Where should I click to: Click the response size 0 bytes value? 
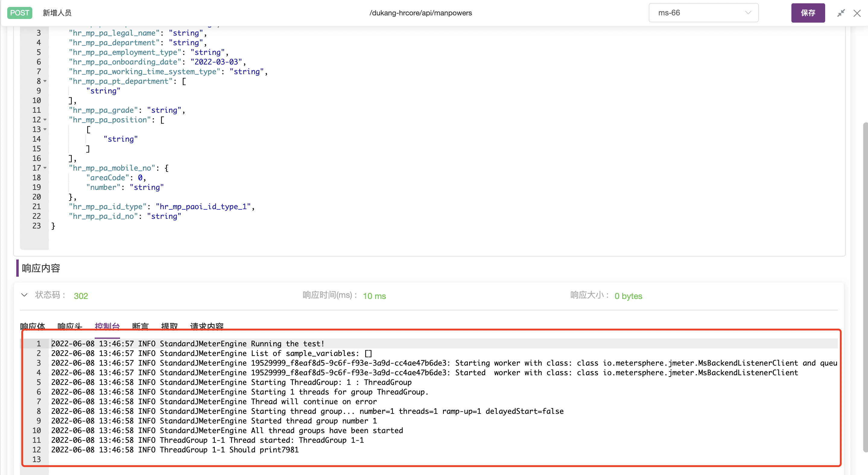[628, 296]
